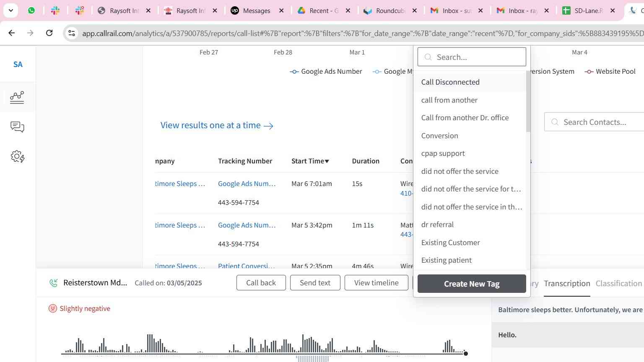The image size is (644, 362).
Task: Click the Tracking Number column header
Action: pos(245,161)
